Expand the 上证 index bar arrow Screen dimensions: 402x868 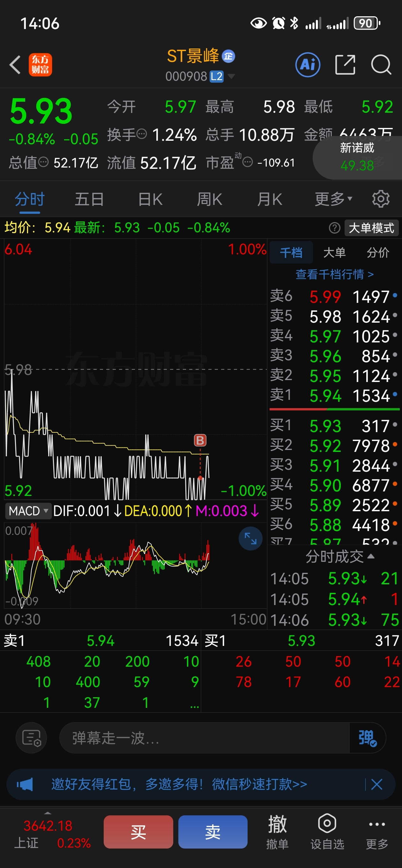click(48, 812)
